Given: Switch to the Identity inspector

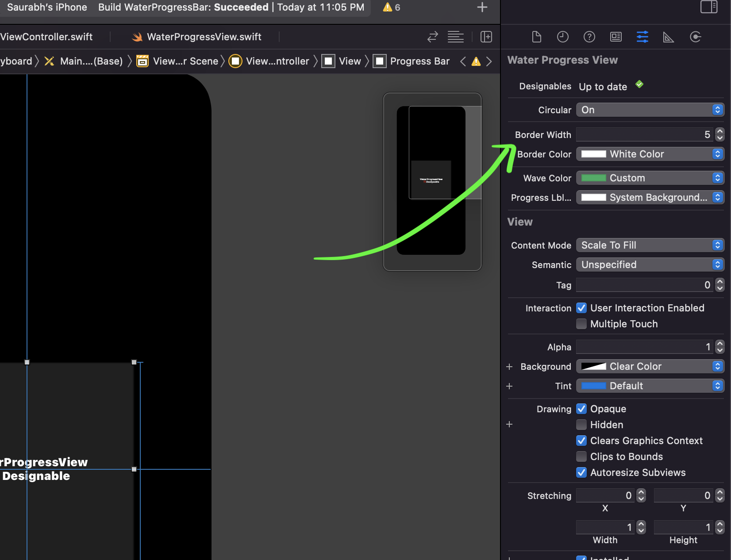Looking at the screenshot, I should point(616,37).
